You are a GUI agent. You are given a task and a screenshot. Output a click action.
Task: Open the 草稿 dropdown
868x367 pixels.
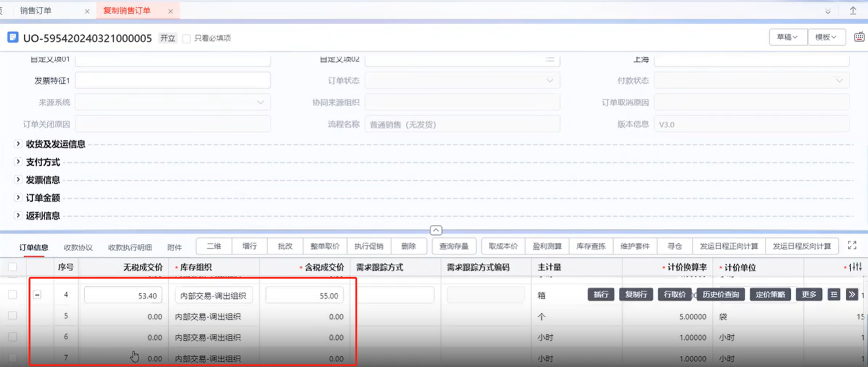click(x=787, y=37)
